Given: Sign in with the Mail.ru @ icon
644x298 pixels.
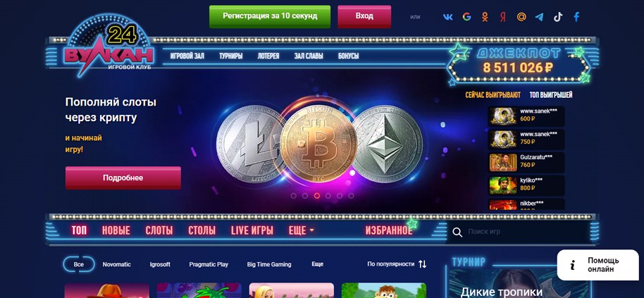Looking at the screenshot, I should [x=521, y=17].
